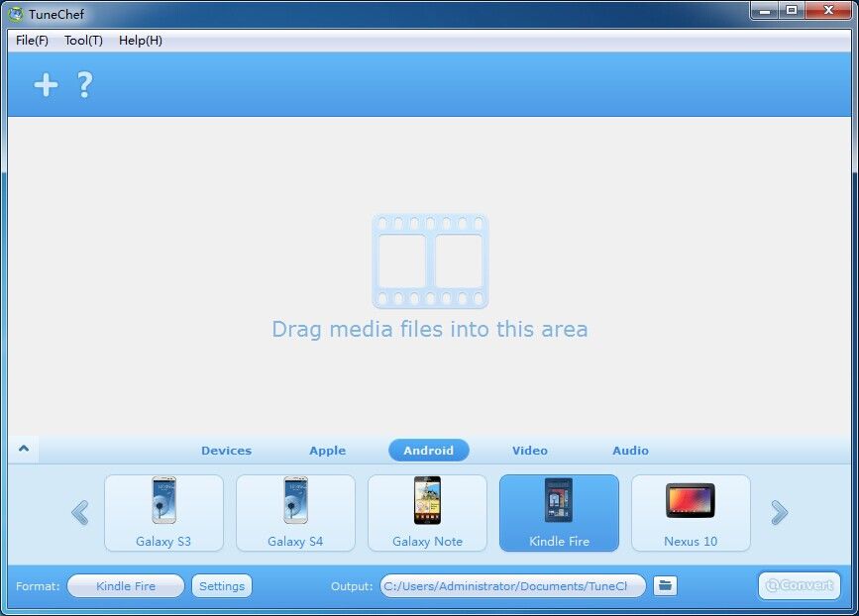Open the Settings button

(x=222, y=586)
